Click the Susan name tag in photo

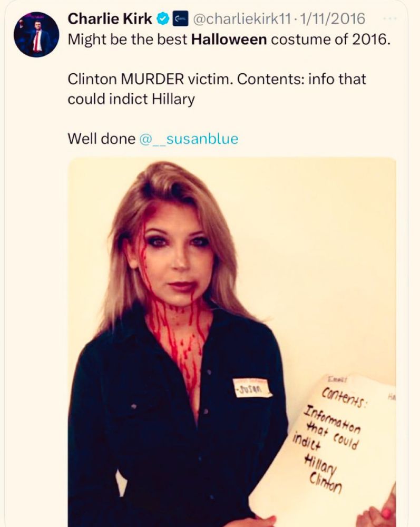point(252,388)
